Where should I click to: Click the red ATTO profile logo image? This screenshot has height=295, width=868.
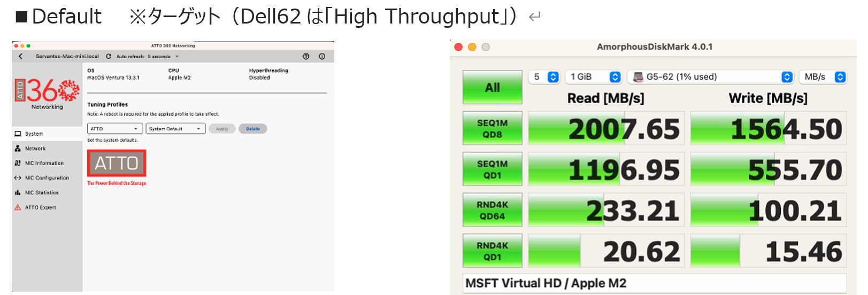point(117,164)
